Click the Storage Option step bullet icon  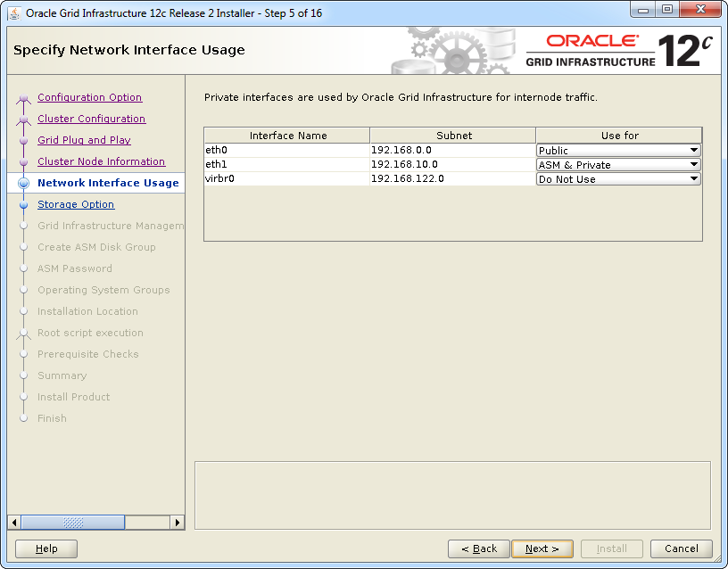[x=24, y=204]
